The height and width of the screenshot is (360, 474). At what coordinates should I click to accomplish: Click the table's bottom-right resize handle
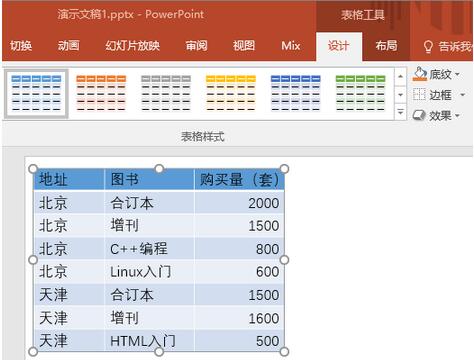(284, 351)
